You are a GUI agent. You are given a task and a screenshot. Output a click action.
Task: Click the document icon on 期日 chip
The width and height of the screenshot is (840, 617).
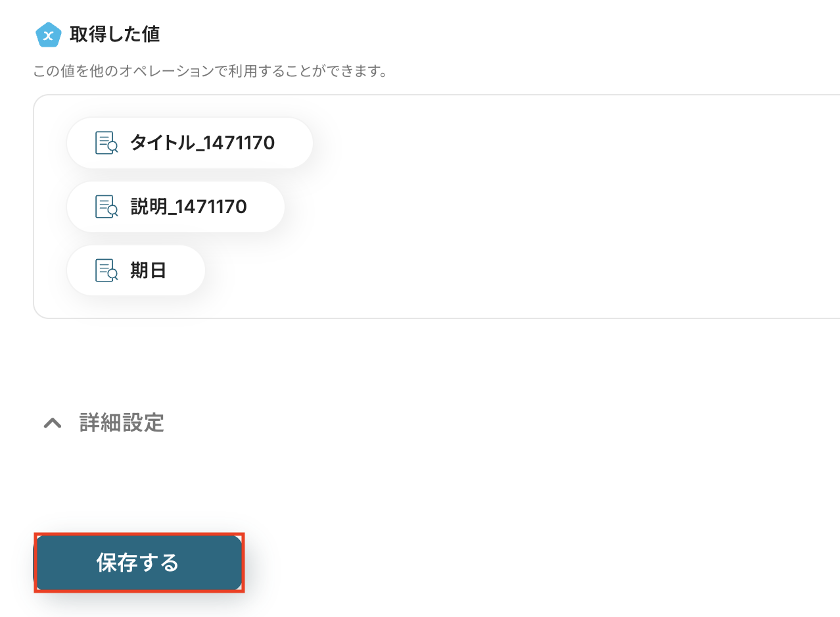[106, 270]
